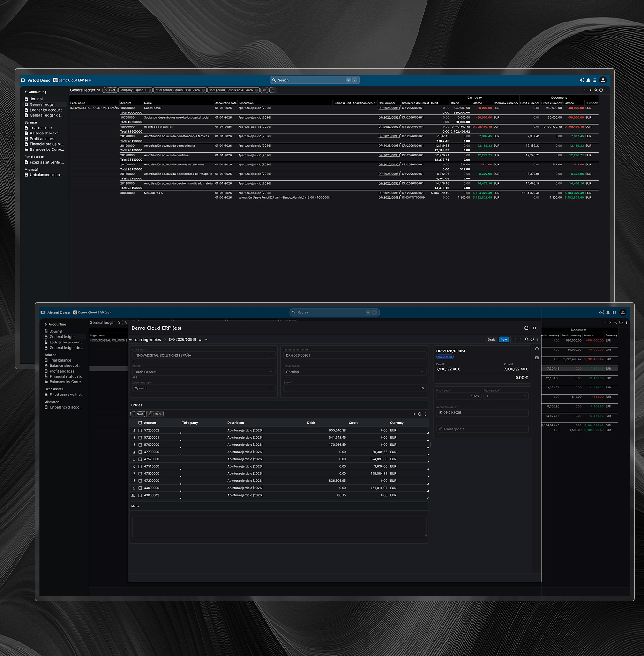Open user profile avatar in top window
Image resolution: width=644 pixels, height=656 pixels.
coord(603,80)
